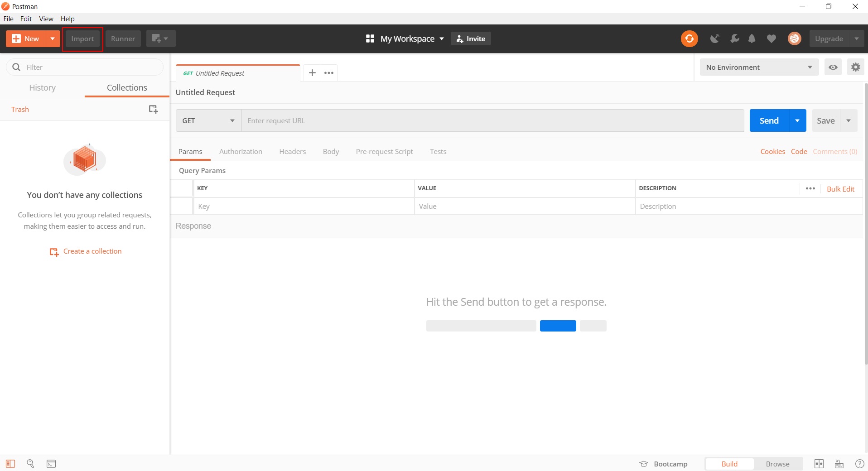The image size is (868, 471).
Task: Open the Trash link
Action: tap(20, 109)
